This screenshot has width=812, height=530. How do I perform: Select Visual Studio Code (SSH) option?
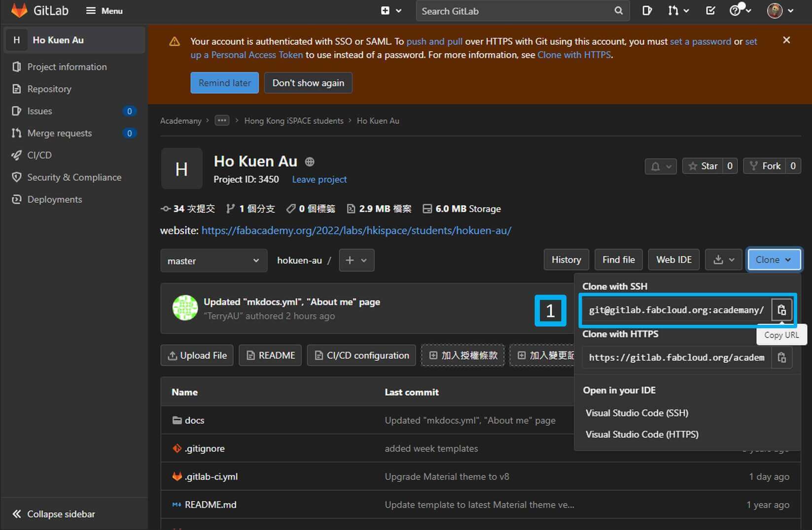(636, 413)
